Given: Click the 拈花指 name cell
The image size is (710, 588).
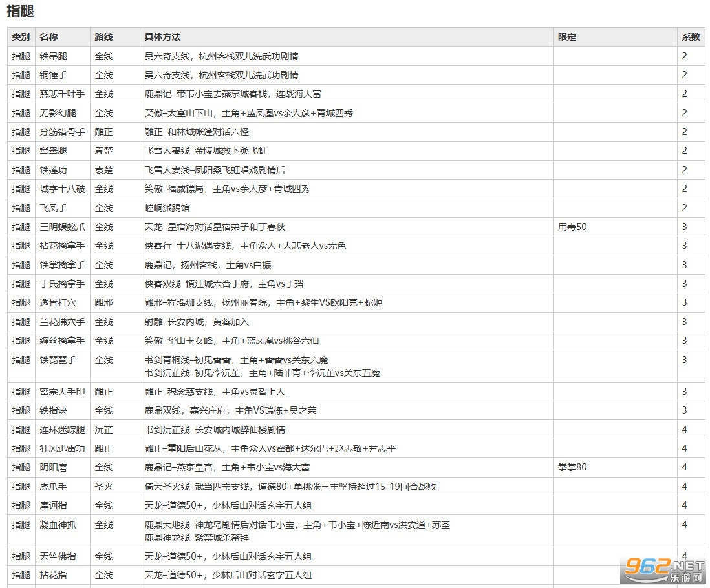Looking at the screenshot, I should click(x=63, y=575).
